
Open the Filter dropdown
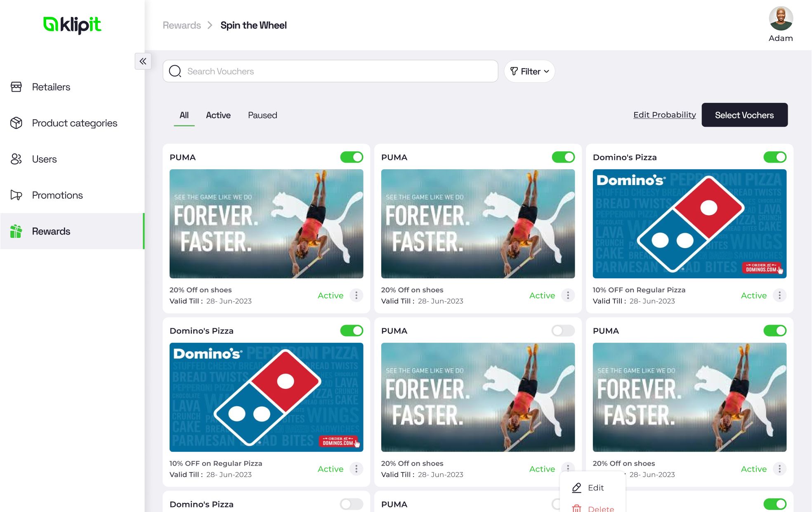tap(529, 71)
